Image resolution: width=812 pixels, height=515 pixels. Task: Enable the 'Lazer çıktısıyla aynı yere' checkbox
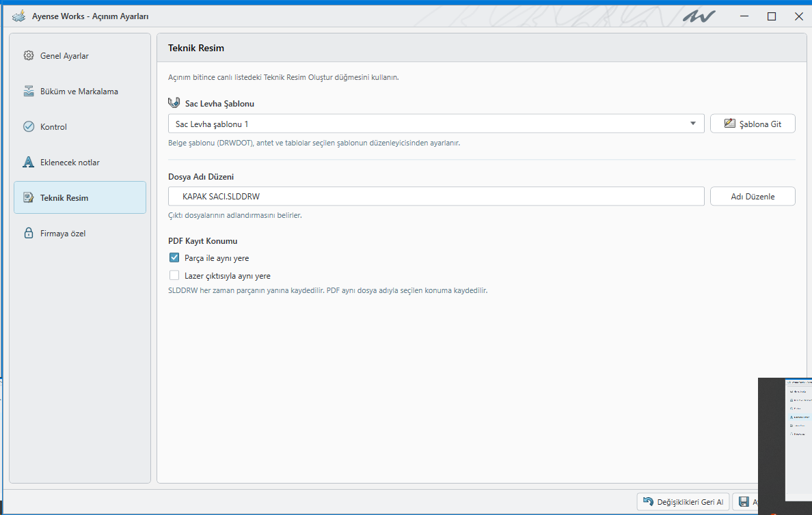174,275
